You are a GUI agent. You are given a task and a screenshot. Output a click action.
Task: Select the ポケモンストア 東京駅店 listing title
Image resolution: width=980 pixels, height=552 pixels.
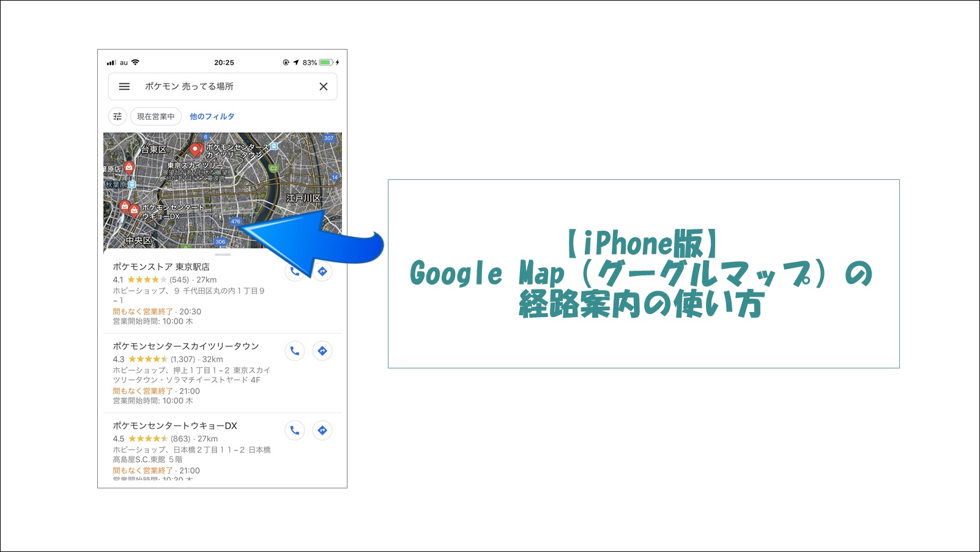pos(161,267)
